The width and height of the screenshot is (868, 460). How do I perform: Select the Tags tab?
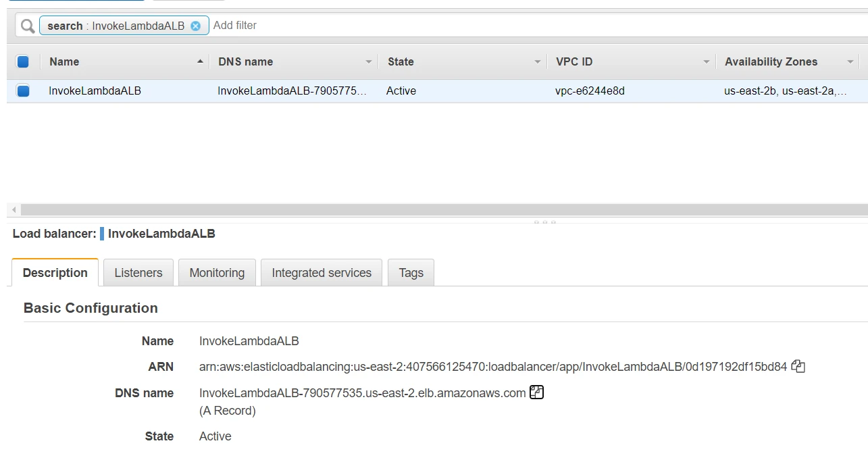(411, 273)
